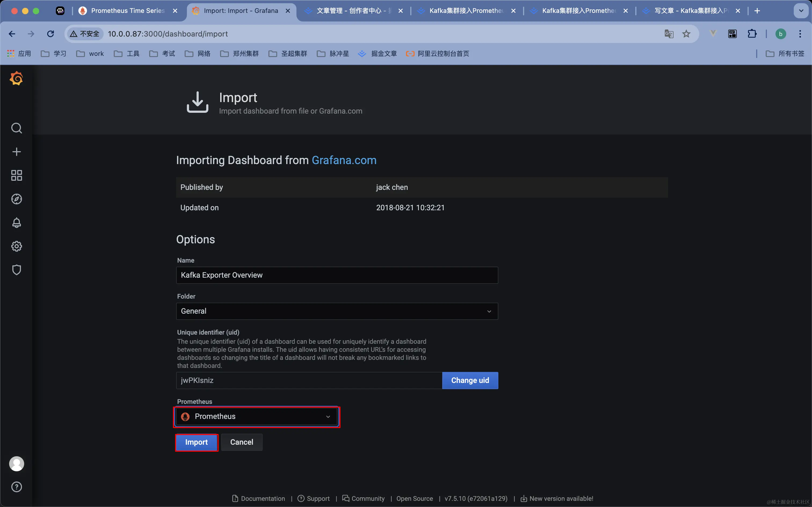Click the New version available! link
812x507 pixels.
coord(557,499)
